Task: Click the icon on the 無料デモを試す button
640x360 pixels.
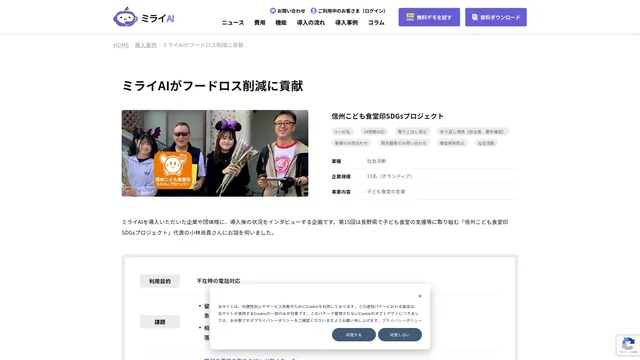Action: click(x=410, y=17)
